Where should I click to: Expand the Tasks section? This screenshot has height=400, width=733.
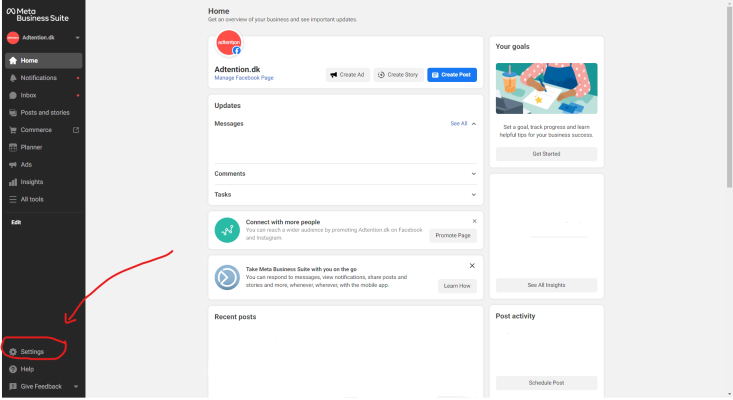(474, 194)
